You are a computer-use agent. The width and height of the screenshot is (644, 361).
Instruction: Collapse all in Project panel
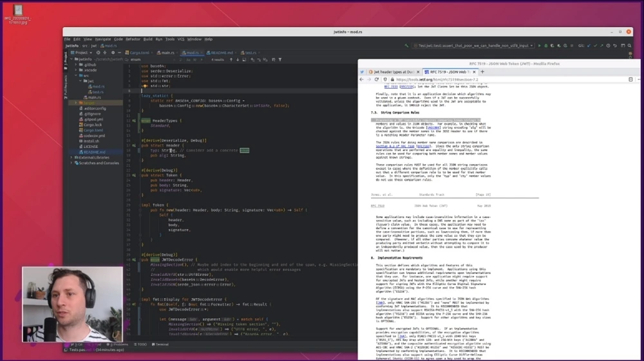click(105, 53)
